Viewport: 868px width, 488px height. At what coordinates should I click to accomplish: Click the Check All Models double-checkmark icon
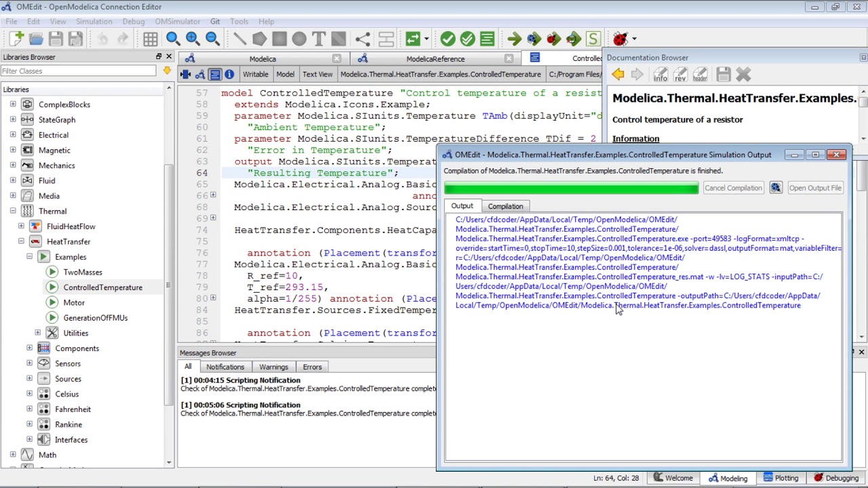(467, 39)
